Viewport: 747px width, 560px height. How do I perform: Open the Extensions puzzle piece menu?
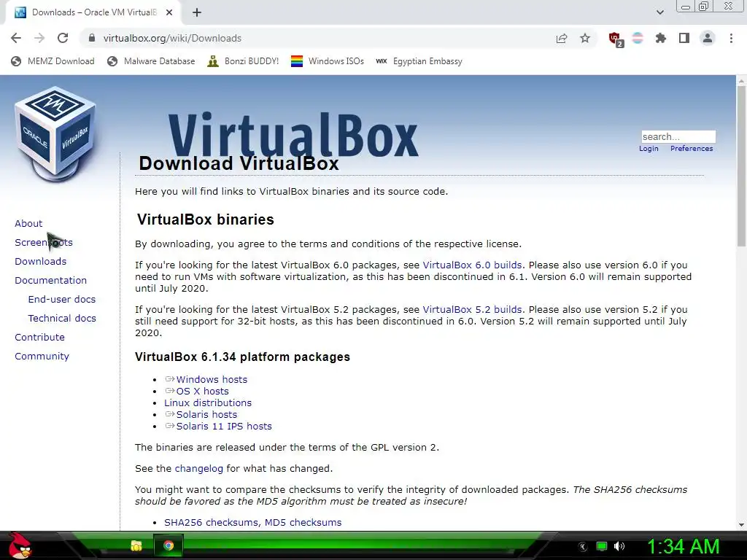click(x=660, y=38)
